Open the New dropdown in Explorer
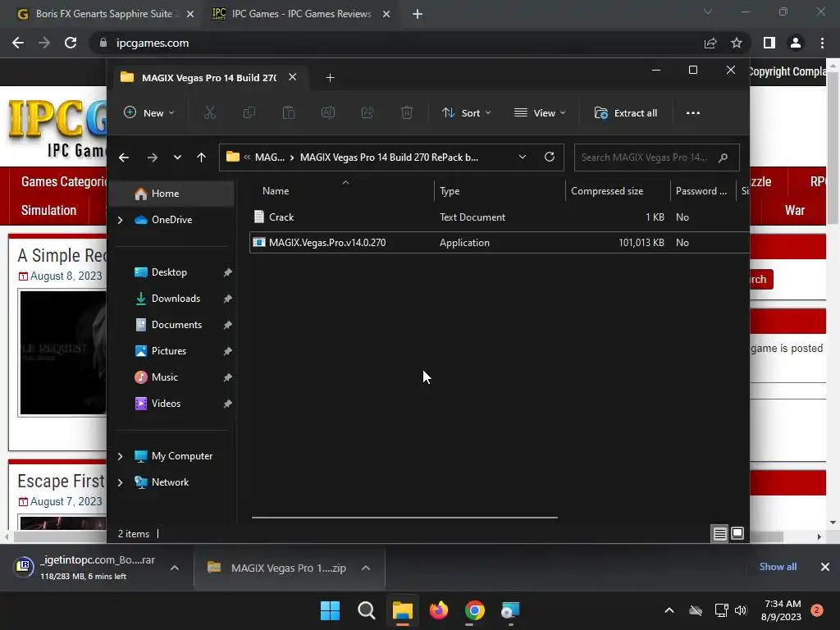This screenshot has width=840, height=630. tap(149, 113)
